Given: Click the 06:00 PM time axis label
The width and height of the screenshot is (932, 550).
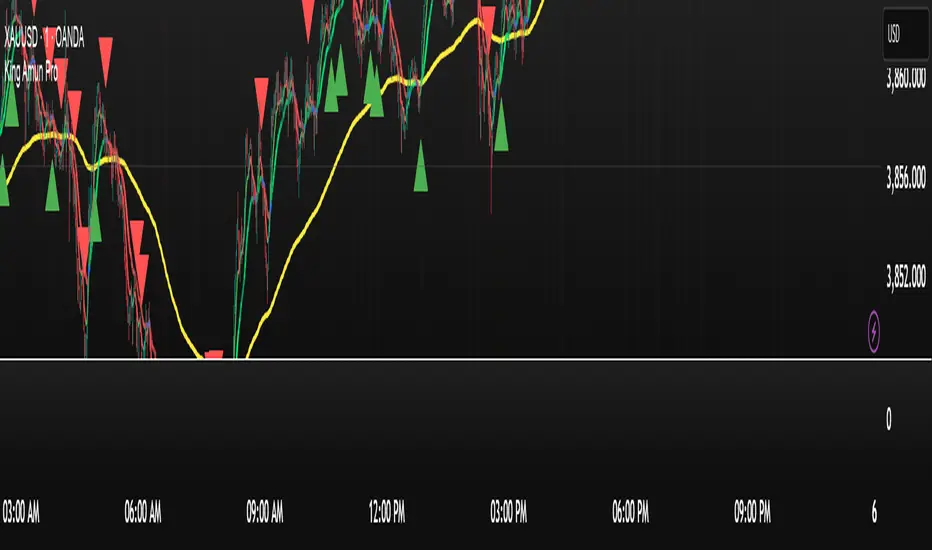Looking at the screenshot, I should 631,511.
